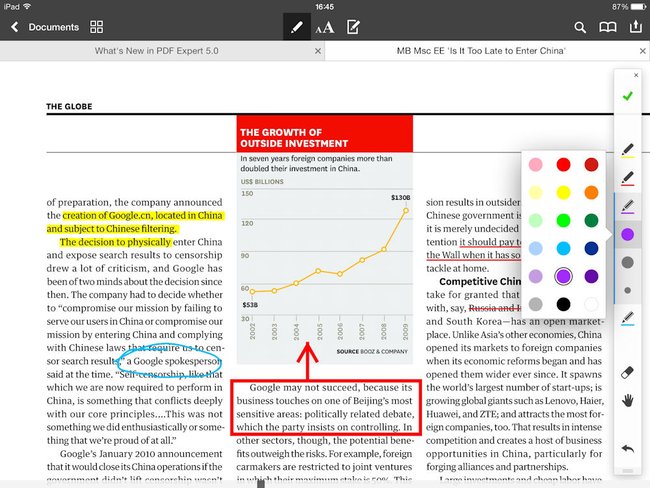Tap the $53B chart data label
Screen dimensions: 650x488
[x=250, y=305]
